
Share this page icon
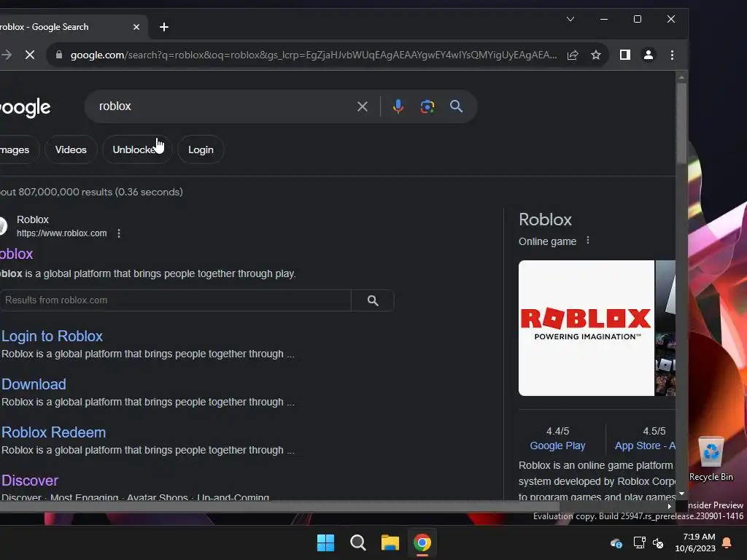[573, 55]
